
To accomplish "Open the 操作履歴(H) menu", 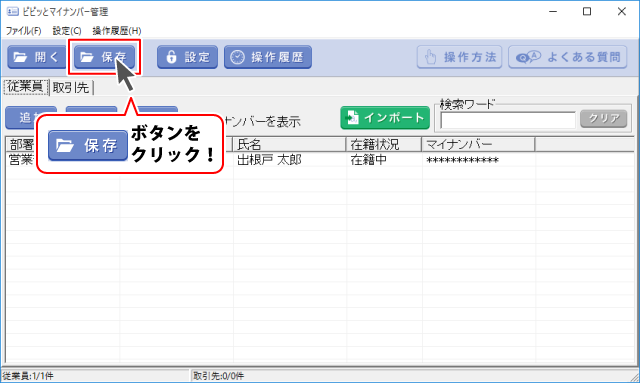I will pos(117,31).
